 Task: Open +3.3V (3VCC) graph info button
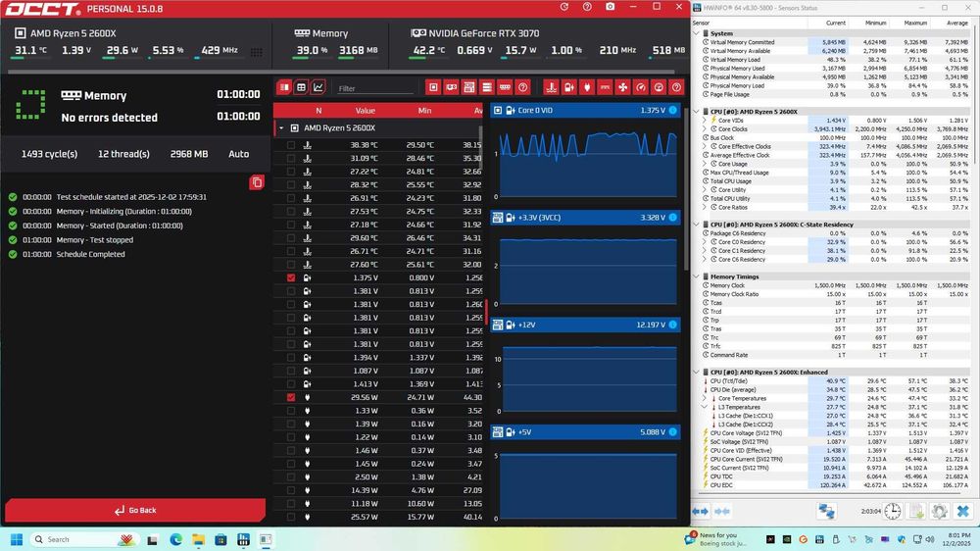672,218
